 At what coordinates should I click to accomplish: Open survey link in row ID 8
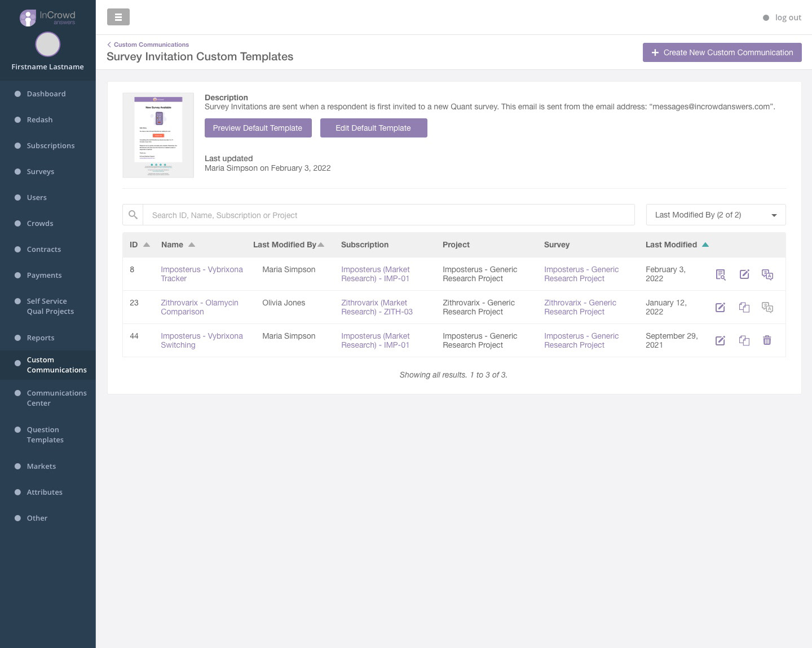pyautogui.click(x=581, y=274)
